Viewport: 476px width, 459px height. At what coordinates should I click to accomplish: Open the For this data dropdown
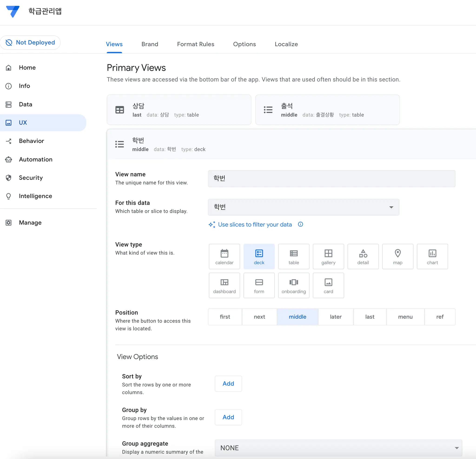point(303,207)
